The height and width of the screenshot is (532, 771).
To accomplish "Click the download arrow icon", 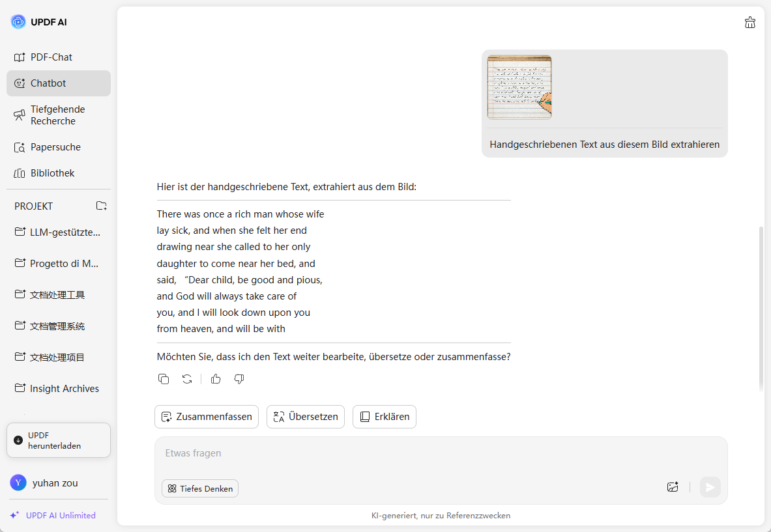I will 18,440.
